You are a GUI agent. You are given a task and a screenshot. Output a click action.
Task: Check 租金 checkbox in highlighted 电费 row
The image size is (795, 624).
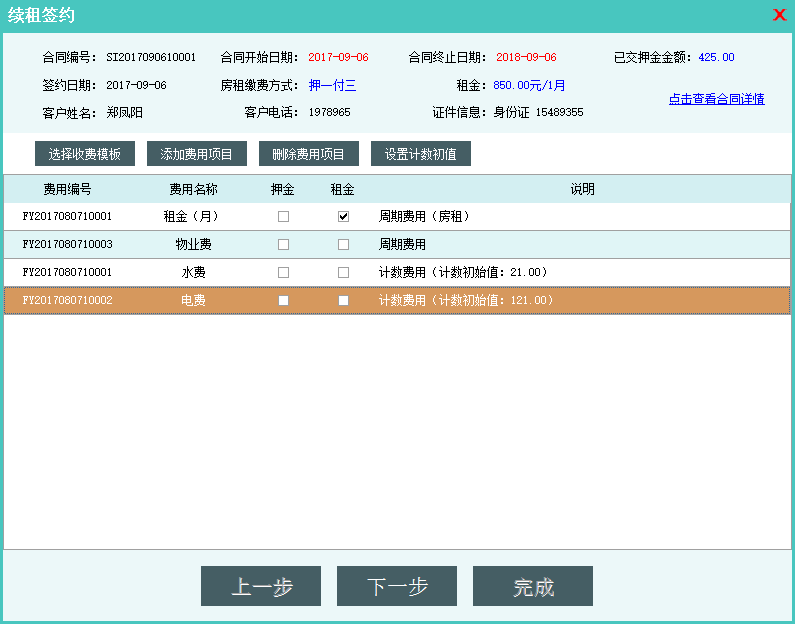[343, 300]
